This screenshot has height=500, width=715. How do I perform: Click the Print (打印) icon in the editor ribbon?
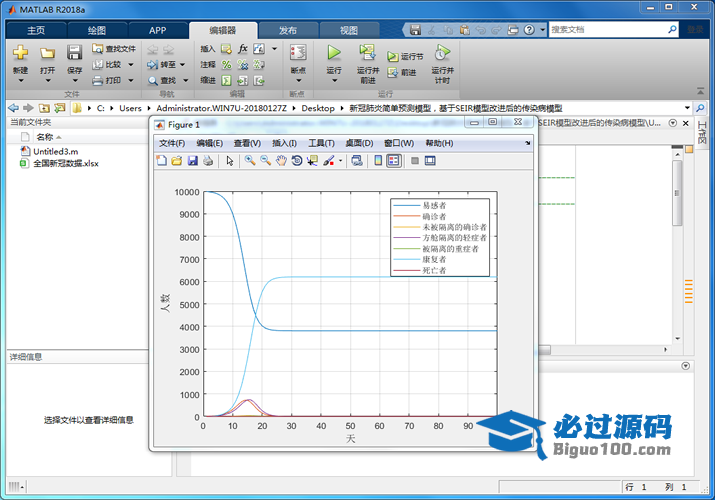pos(97,80)
